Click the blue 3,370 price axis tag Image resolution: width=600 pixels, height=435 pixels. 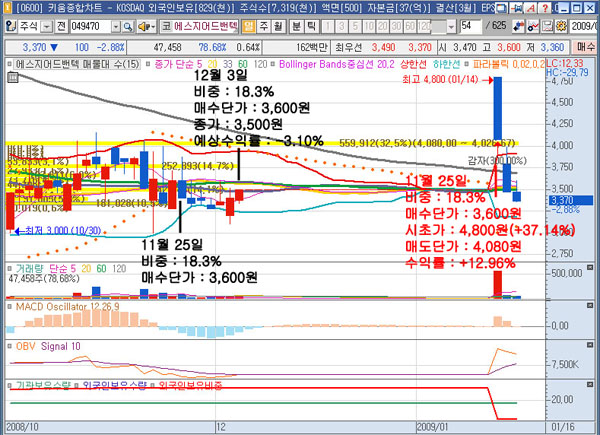pyautogui.click(x=571, y=200)
